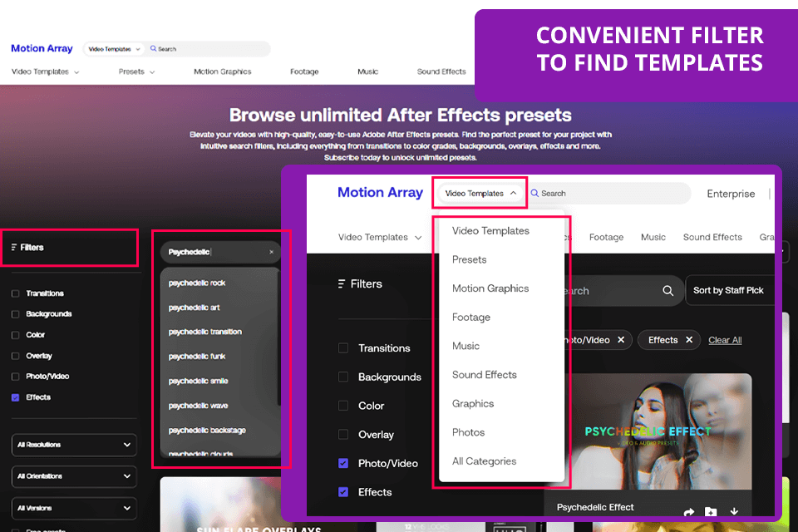Click the Clear All link
Image resolution: width=798 pixels, height=532 pixels.
point(725,340)
